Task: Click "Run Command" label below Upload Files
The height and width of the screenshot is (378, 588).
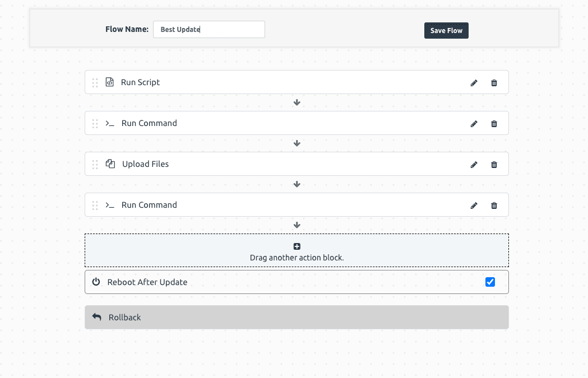Action: 149,205
